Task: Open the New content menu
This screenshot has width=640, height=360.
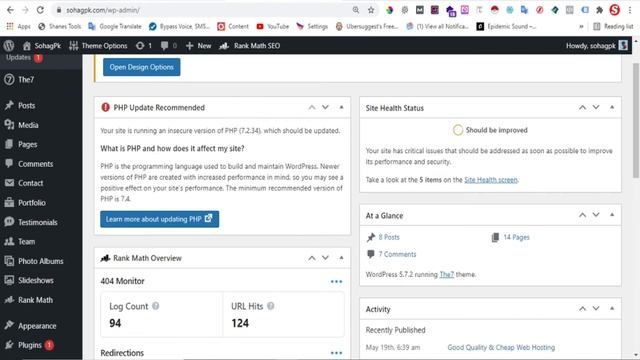Action: click(x=198, y=46)
